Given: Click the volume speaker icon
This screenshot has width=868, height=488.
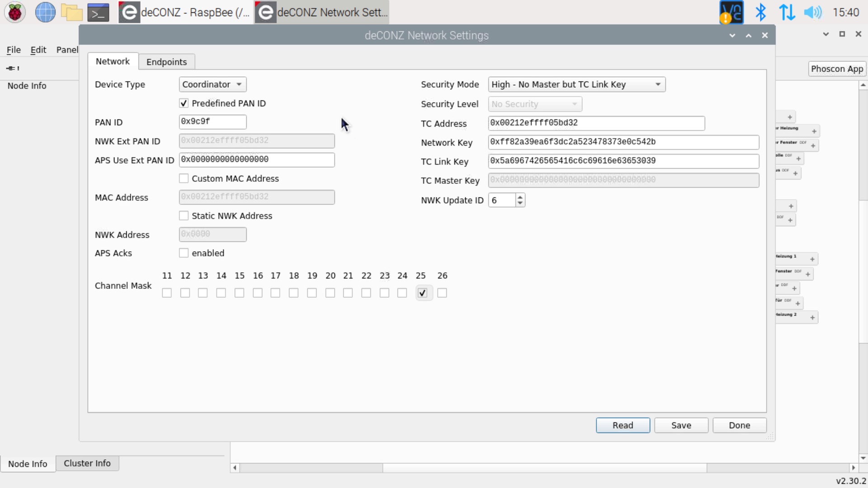Looking at the screenshot, I should tap(812, 12).
